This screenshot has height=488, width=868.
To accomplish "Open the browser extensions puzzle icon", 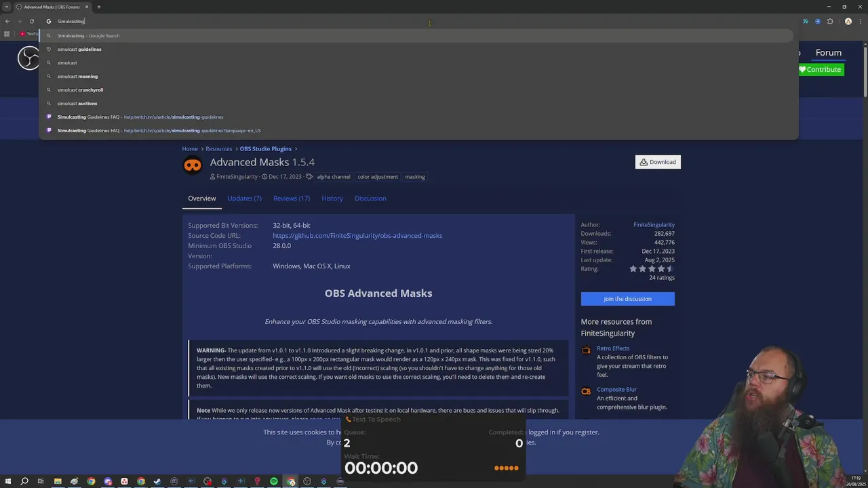I will tap(830, 21).
